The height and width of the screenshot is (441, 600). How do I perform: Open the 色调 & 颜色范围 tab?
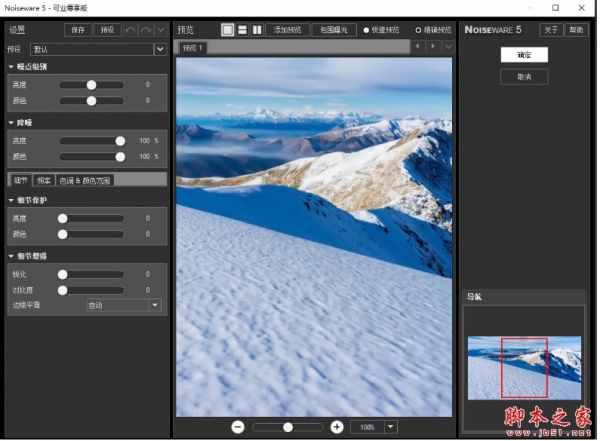click(85, 180)
